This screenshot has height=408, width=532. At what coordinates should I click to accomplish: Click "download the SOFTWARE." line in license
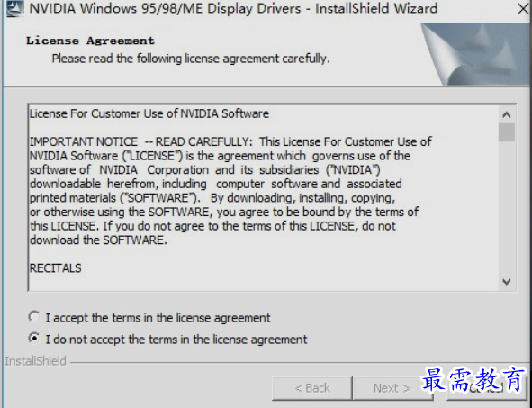click(98, 240)
